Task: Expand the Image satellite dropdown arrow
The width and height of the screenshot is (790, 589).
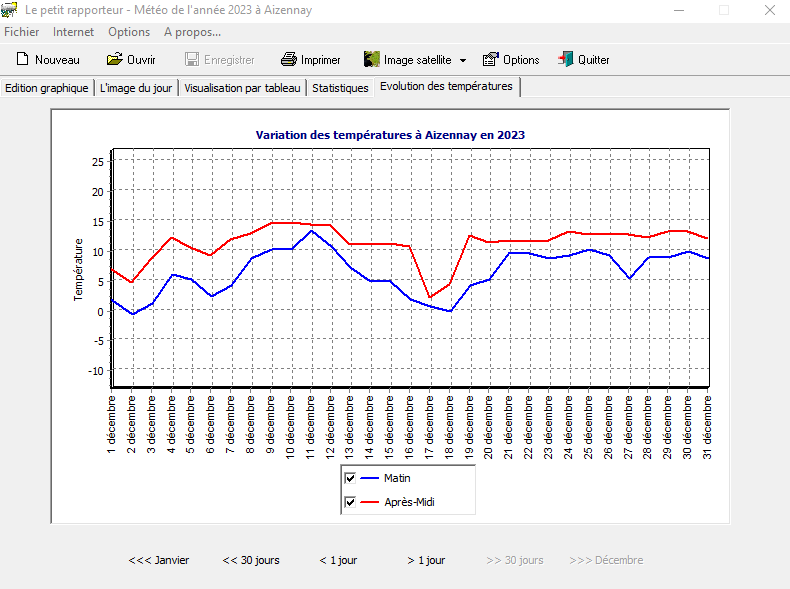Action: point(463,60)
